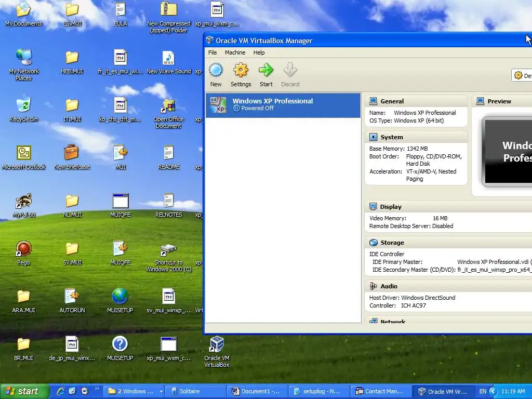Image resolution: width=532 pixels, height=399 pixels.
Task: Select the New Compressed (zipped) Folder icon
Action: 168,17
